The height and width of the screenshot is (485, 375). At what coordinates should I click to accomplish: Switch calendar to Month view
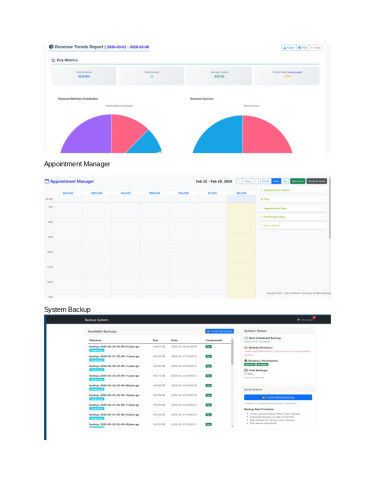(266, 181)
